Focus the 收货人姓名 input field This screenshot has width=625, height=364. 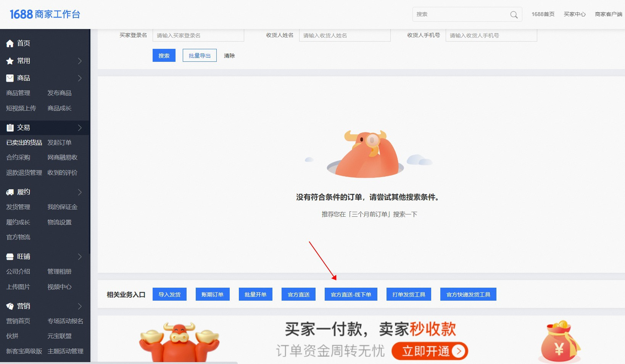[344, 35]
